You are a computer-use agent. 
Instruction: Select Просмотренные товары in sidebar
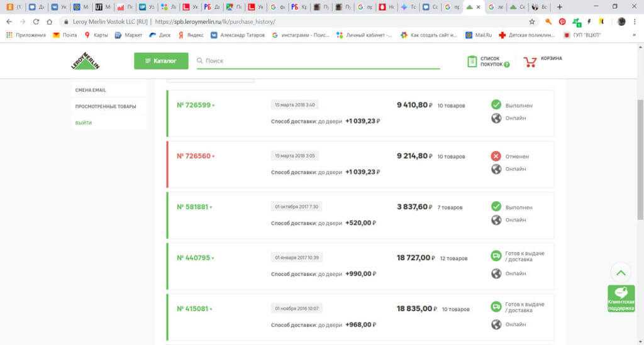pos(106,106)
